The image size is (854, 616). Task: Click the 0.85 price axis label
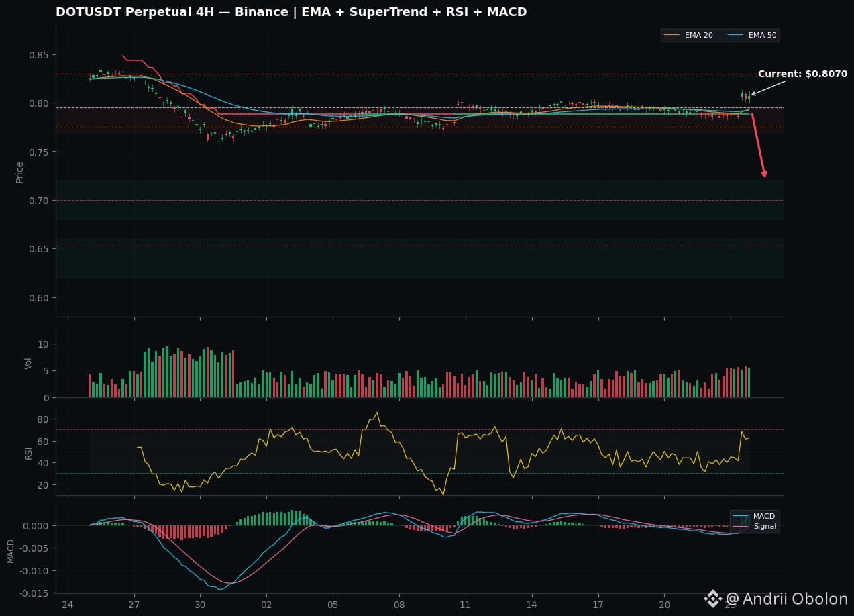point(39,55)
